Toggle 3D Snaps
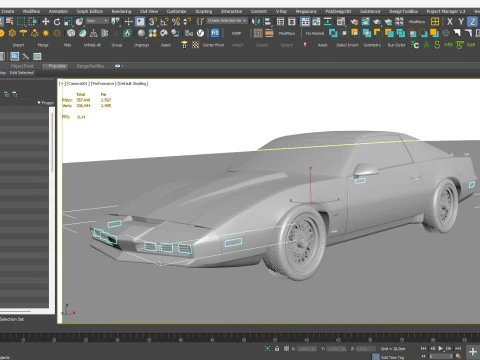 153,22
